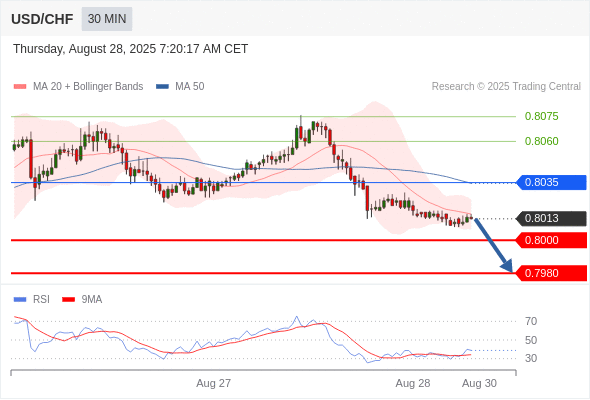
Task: Click the Aug 30 date marker
Action: point(479,383)
